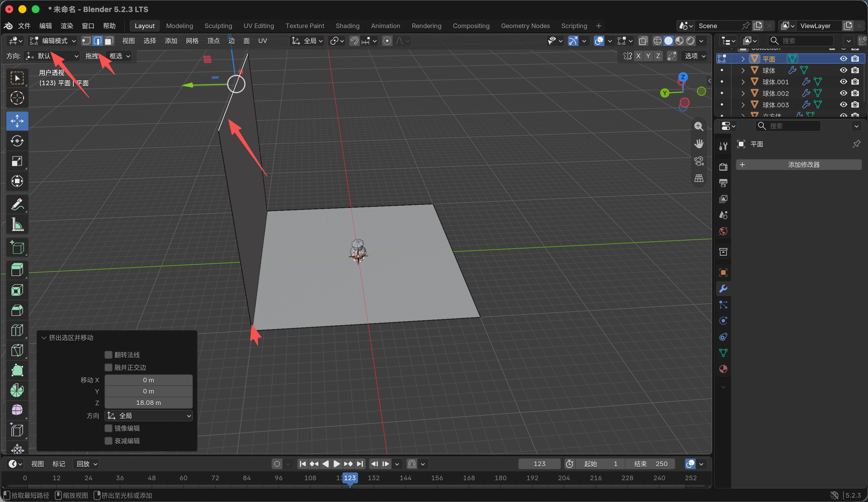Click the 移动 Z 18.08 m field
This screenshot has width=868, height=502.
click(148, 402)
